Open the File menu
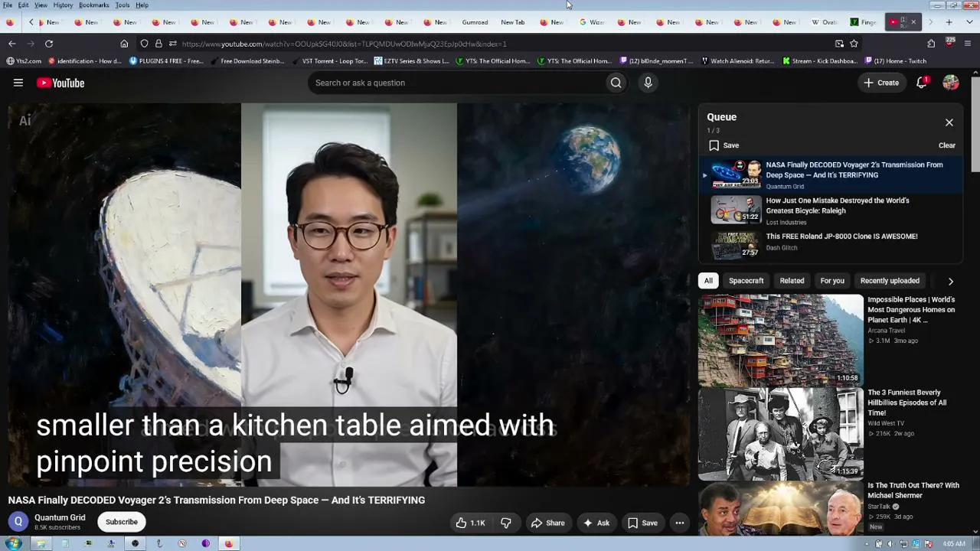Viewport: 980px width, 551px height. point(8,5)
